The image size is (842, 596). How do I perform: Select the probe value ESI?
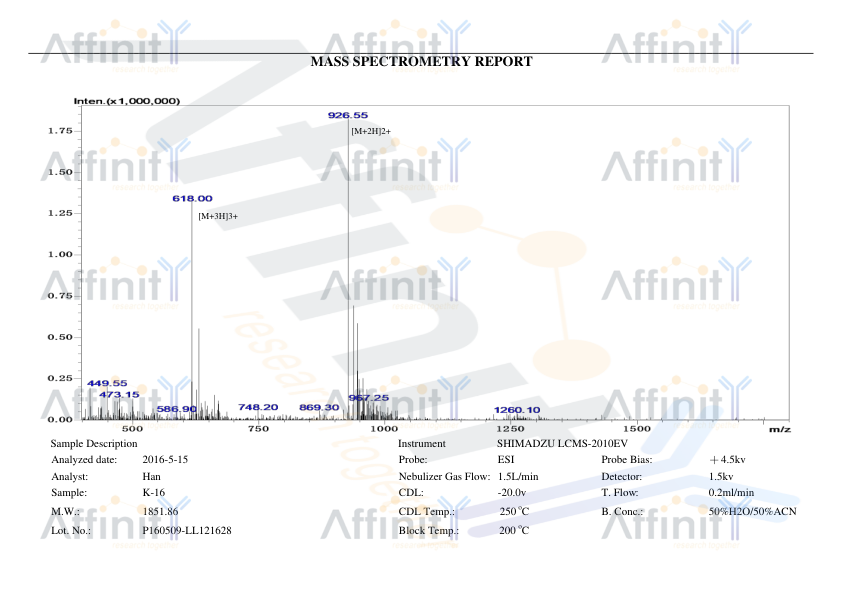coord(506,460)
